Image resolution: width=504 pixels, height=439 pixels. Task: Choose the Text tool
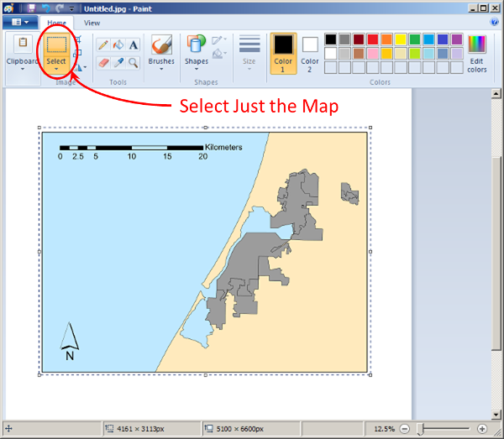(133, 44)
